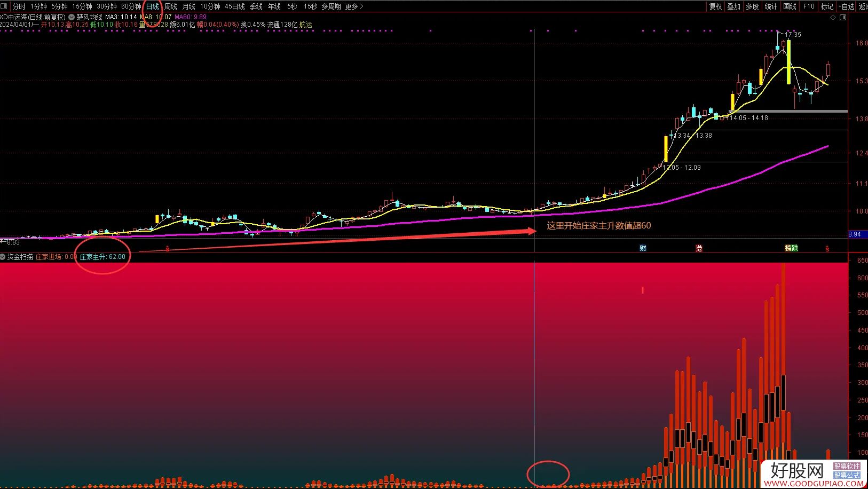This screenshot has width=868, height=489.
Task: Switch to 日线 daily chart
Action: [153, 6]
